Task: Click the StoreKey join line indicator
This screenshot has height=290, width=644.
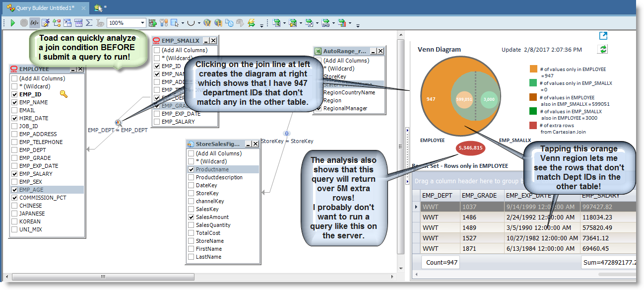Action: click(286, 133)
